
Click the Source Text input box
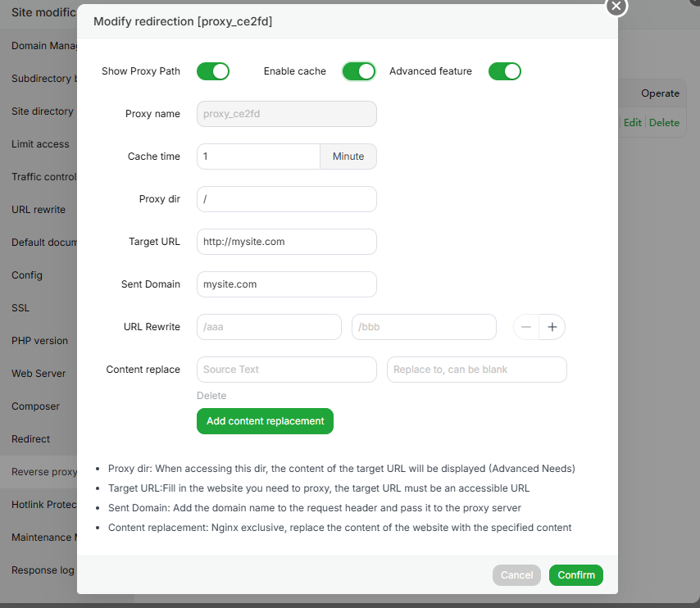point(287,370)
